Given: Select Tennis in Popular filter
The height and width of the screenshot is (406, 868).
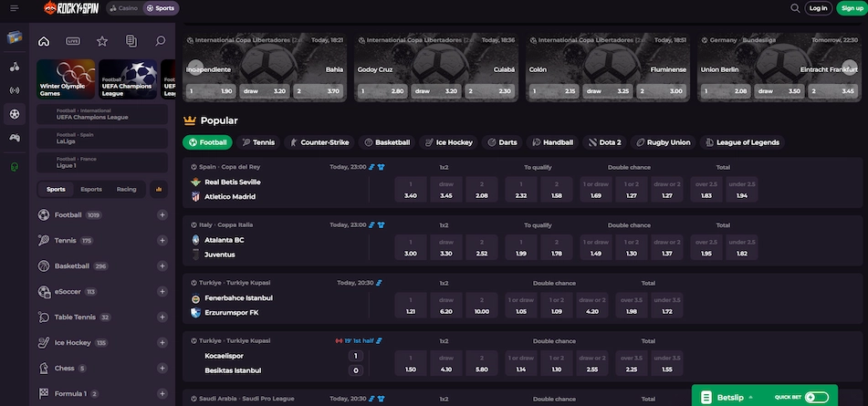Looking at the screenshot, I should [x=258, y=142].
